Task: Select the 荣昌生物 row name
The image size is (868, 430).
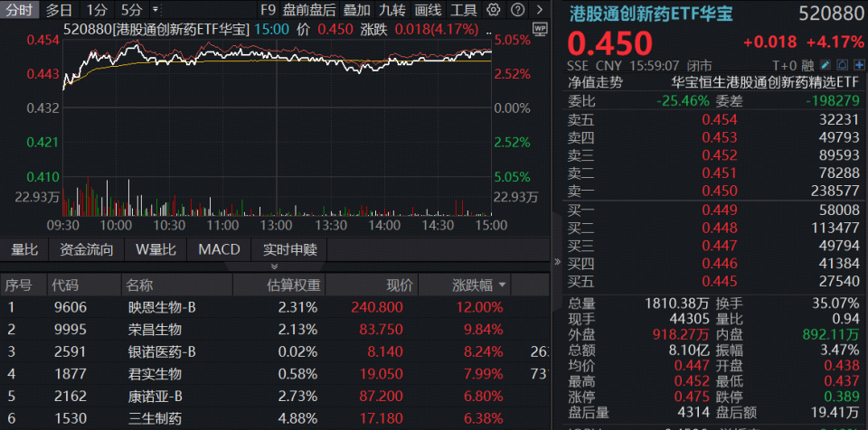Action: click(155, 330)
